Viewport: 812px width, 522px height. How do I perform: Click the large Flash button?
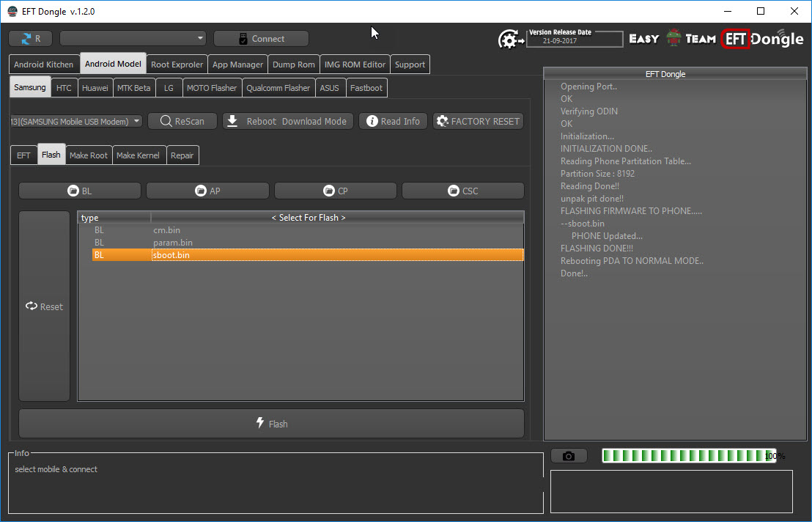[272, 424]
